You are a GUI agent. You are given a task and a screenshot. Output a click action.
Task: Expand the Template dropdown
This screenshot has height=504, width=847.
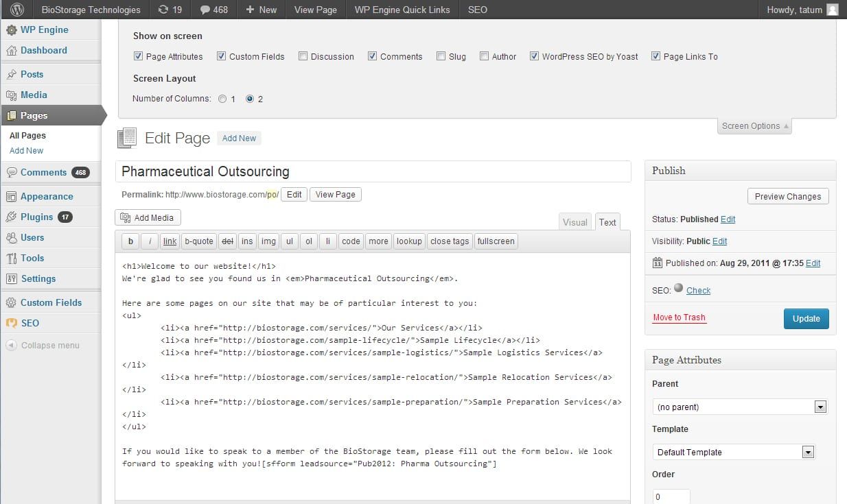(x=732, y=452)
